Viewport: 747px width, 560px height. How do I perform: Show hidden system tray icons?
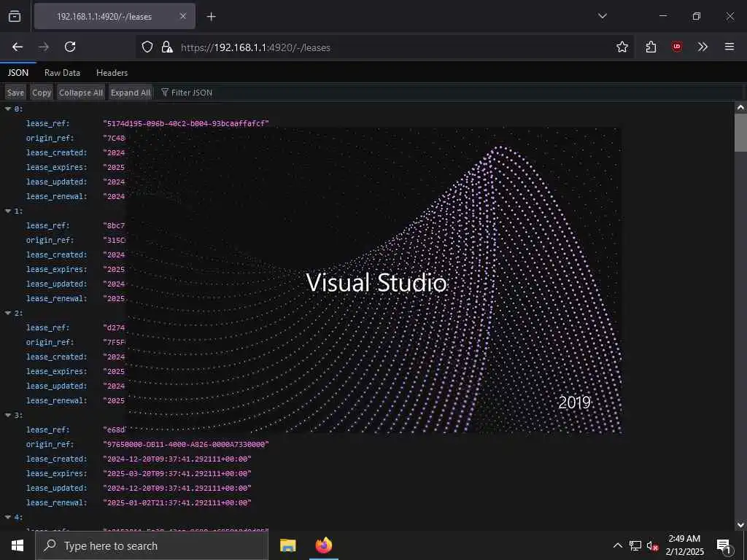pos(617,545)
